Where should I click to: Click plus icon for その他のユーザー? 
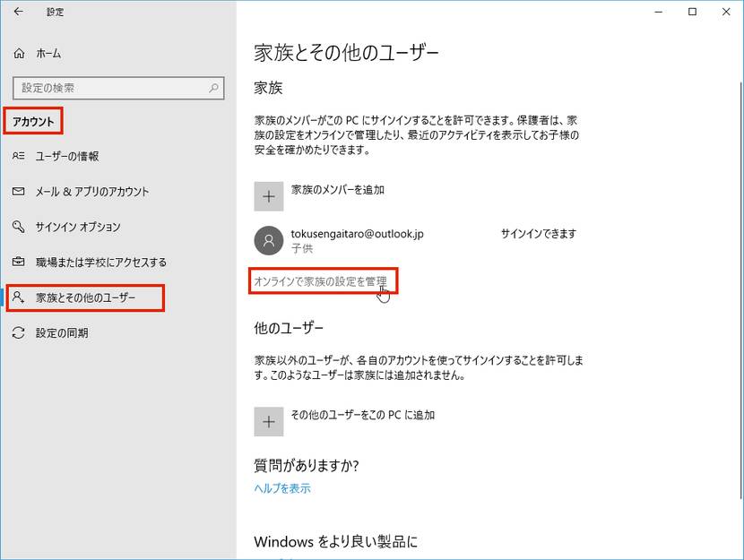269,421
